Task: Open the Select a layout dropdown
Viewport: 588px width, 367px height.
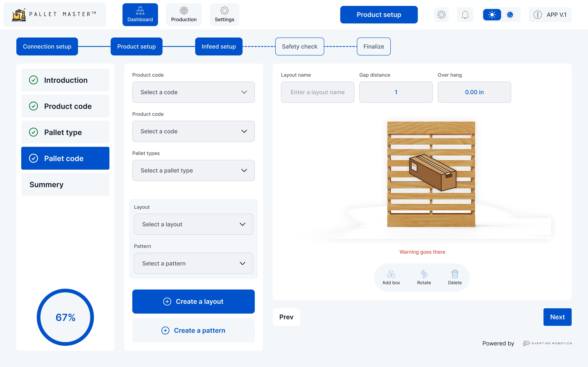Action: point(193,224)
